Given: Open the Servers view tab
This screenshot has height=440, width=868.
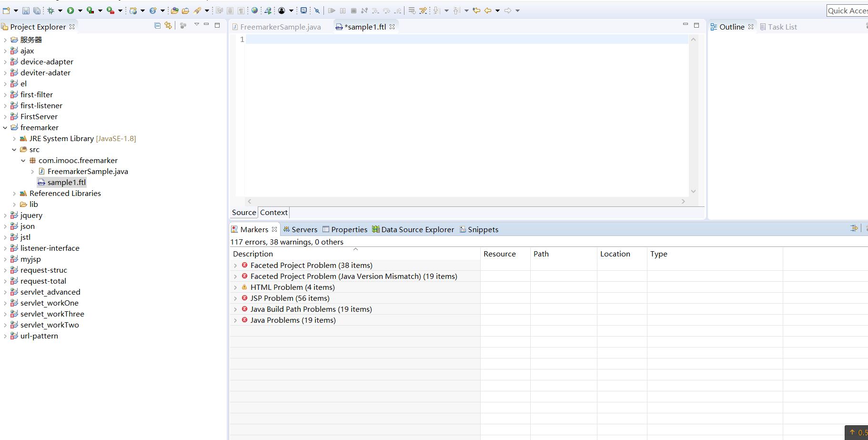Looking at the screenshot, I should (x=300, y=230).
